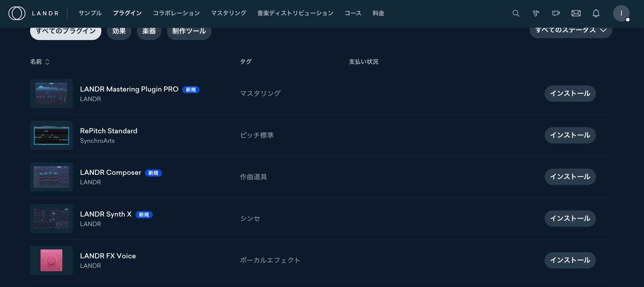Select the 制作ツール filter tab
644x287 pixels.
coord(189,32)
